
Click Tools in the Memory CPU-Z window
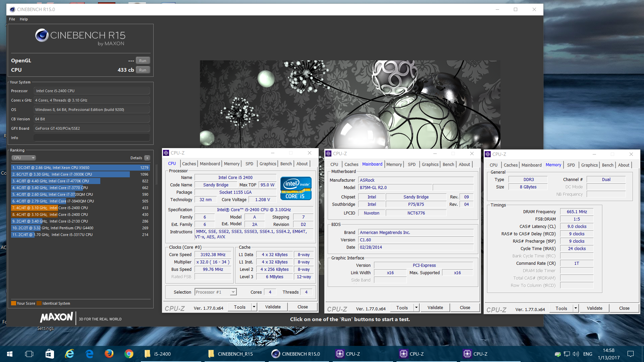pos(561,308)
